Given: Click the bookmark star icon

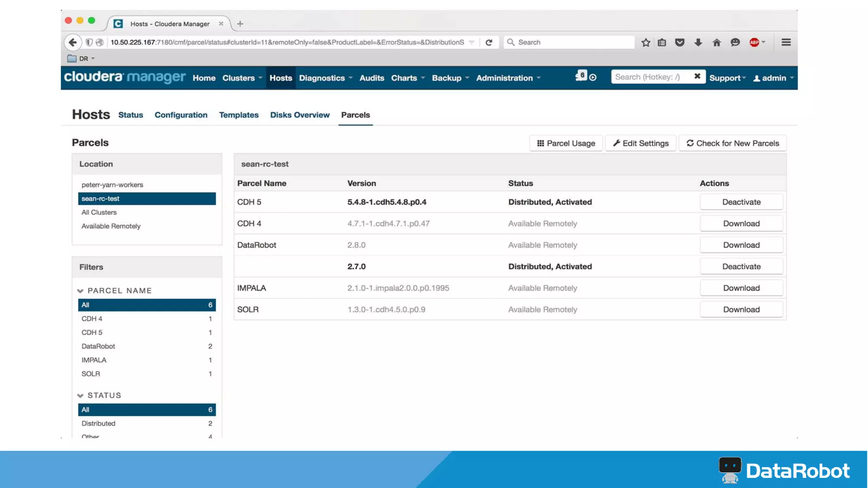Looking at the screenshot, I should pyautogui.click(x=645, y=42).
